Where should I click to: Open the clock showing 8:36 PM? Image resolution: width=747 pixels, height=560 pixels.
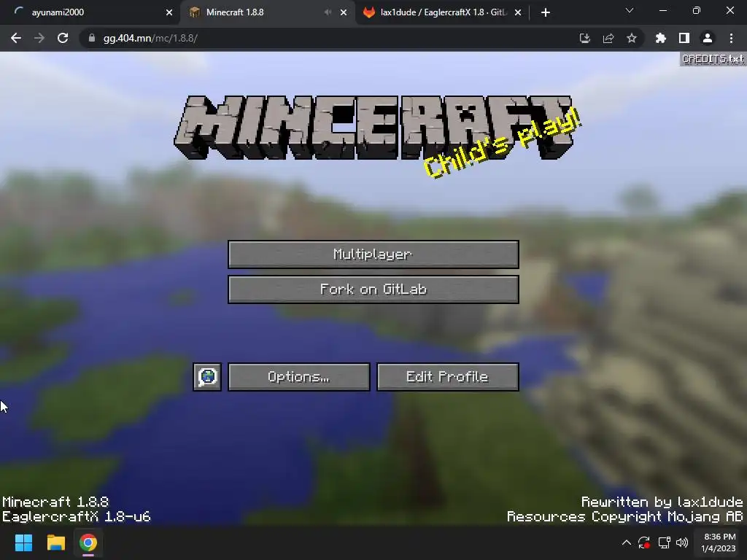coord(719,542)
